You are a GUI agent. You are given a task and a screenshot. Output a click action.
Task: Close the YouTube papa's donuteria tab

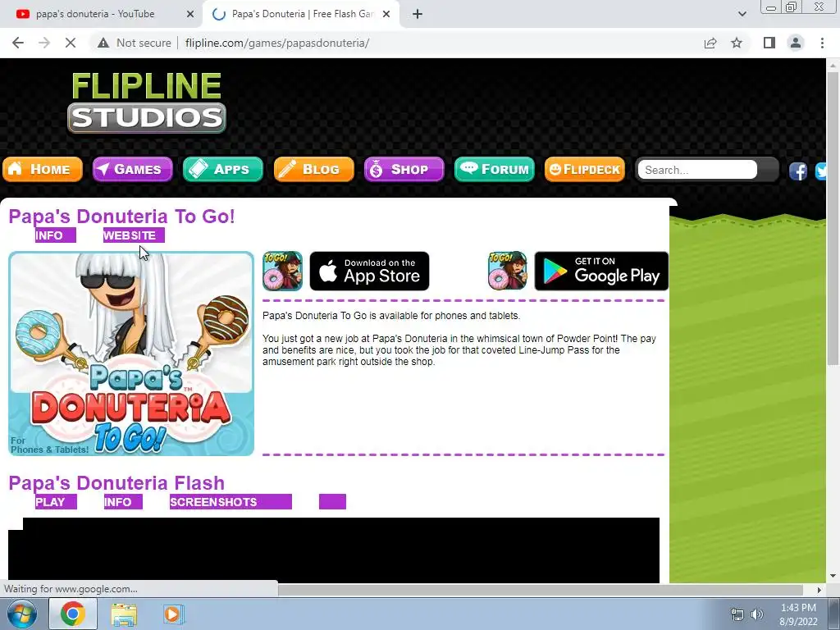click(x=190, y=14)
